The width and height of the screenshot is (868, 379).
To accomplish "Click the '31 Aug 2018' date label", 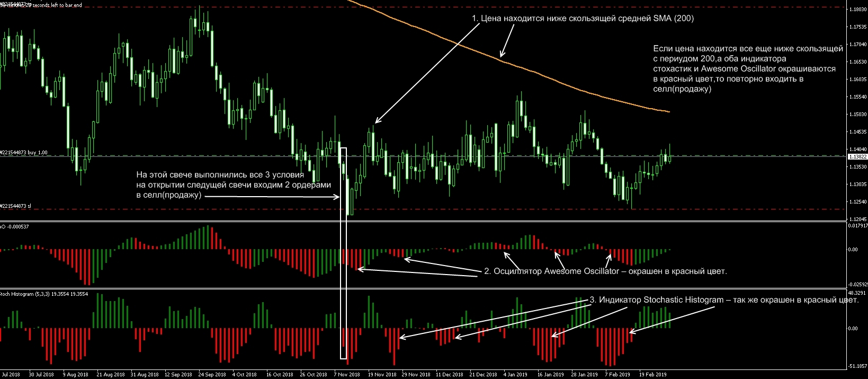I will click(145, 375).
